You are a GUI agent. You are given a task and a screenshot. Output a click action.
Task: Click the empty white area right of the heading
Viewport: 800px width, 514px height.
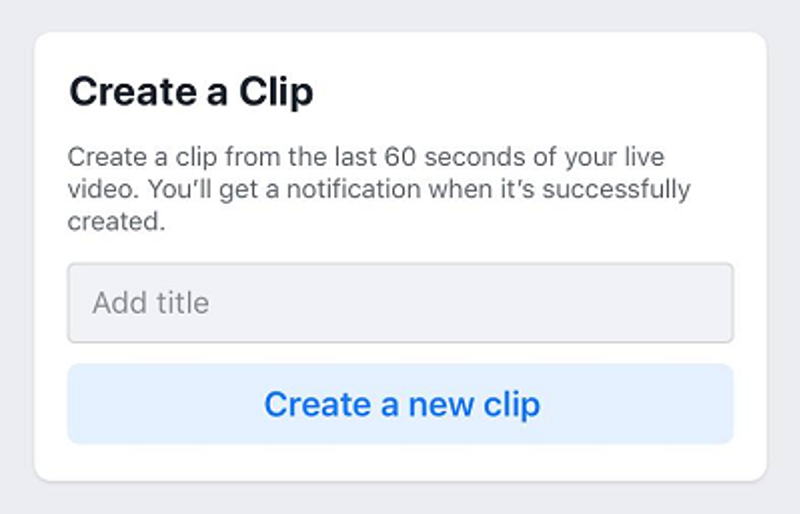540,92
